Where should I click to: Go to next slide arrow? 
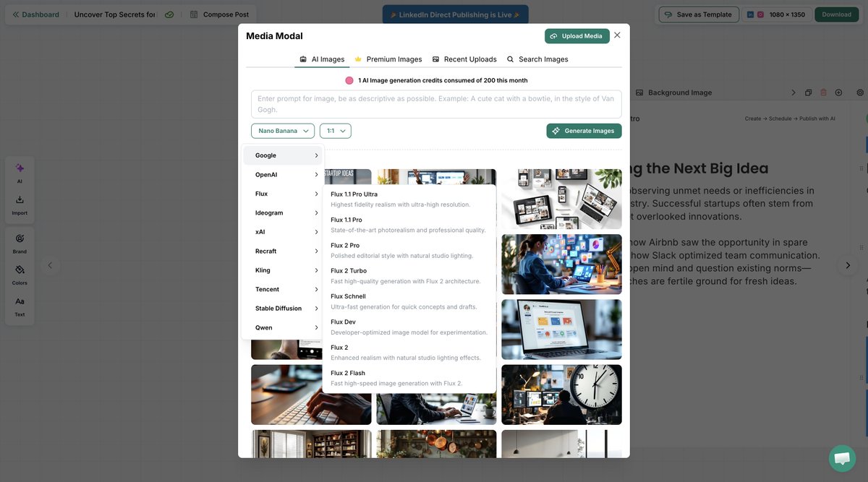[848, 265]
